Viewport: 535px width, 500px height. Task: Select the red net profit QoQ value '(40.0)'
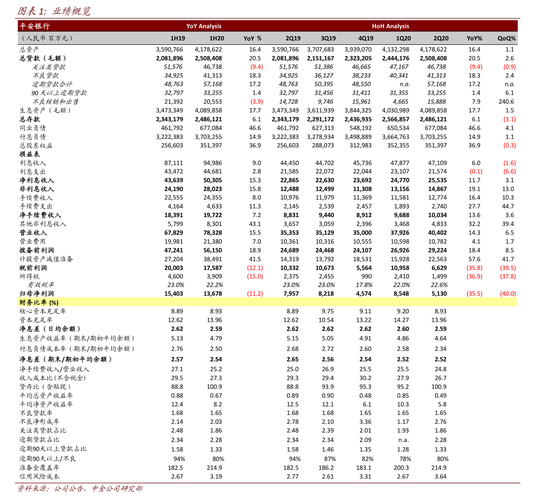coord(508,294)
